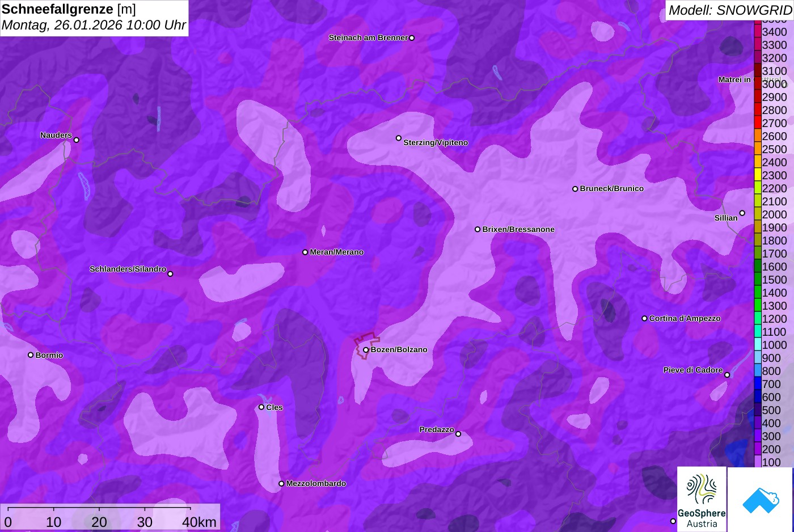This screenshot has width=794, height=532.
Task: Click the 500 legend value
Action: [x=771, y=410]
